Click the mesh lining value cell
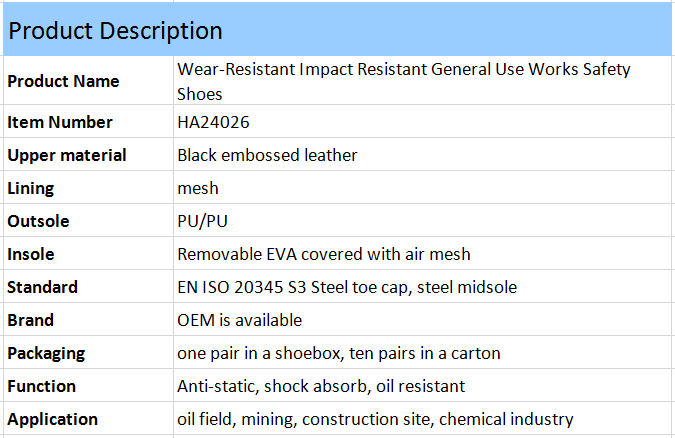The width and height of the screenshot is (675, 438). tap(198, 188)
